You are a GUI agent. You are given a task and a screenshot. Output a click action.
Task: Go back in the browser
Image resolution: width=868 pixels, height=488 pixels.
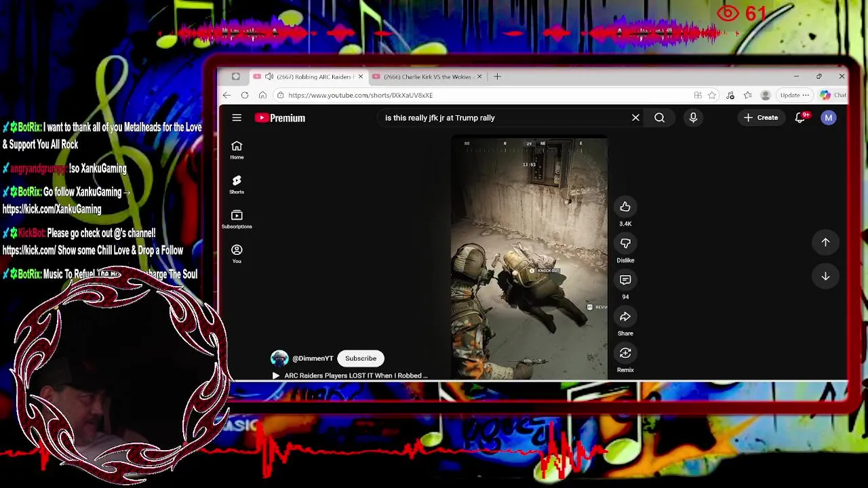pos(226,96)
